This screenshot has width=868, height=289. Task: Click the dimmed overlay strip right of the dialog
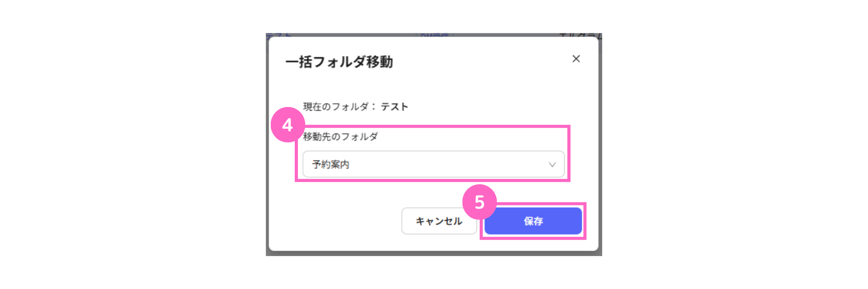tap(600, 144)
